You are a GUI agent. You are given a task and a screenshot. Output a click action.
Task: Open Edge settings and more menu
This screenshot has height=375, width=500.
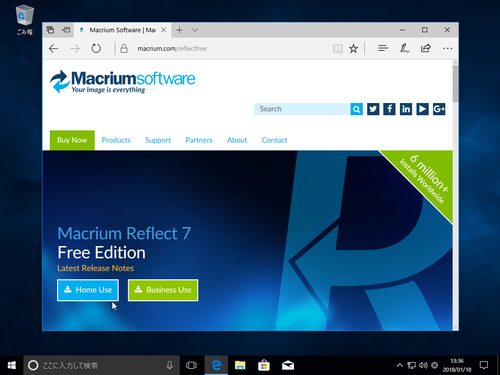[x=447, y=49]
